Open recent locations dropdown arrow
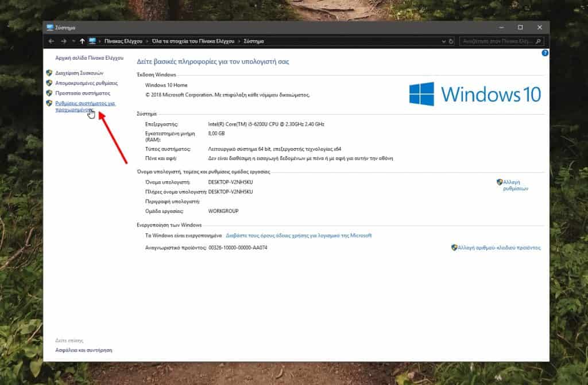The width and height of the screenshot is (588, 385). (x=73, y=41)
